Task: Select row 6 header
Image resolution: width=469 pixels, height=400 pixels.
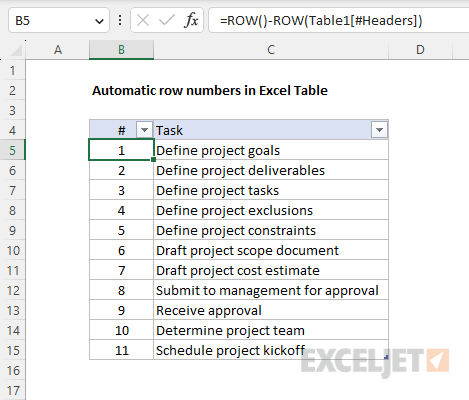Action: click(x=13, y=170)
